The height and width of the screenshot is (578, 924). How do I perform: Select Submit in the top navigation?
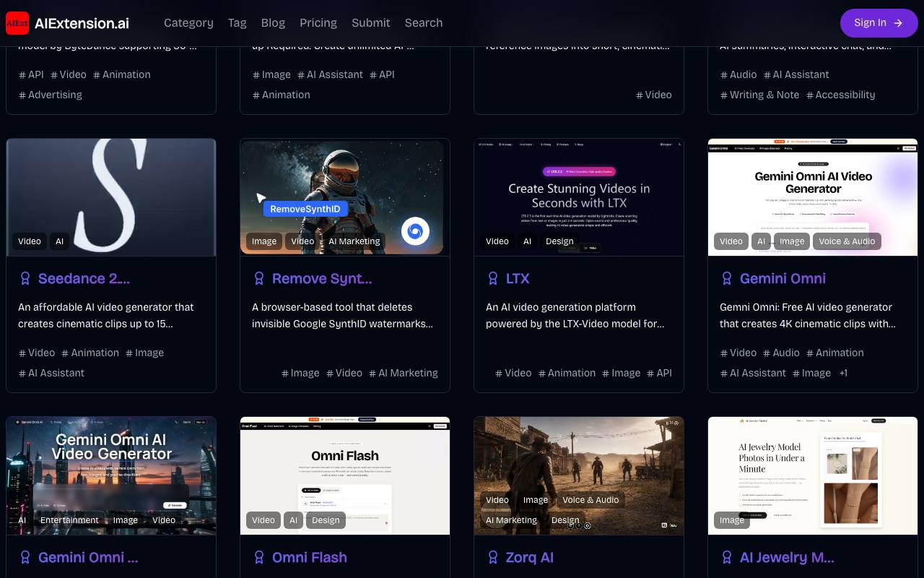pyautogui.click(x=371, y=23)
